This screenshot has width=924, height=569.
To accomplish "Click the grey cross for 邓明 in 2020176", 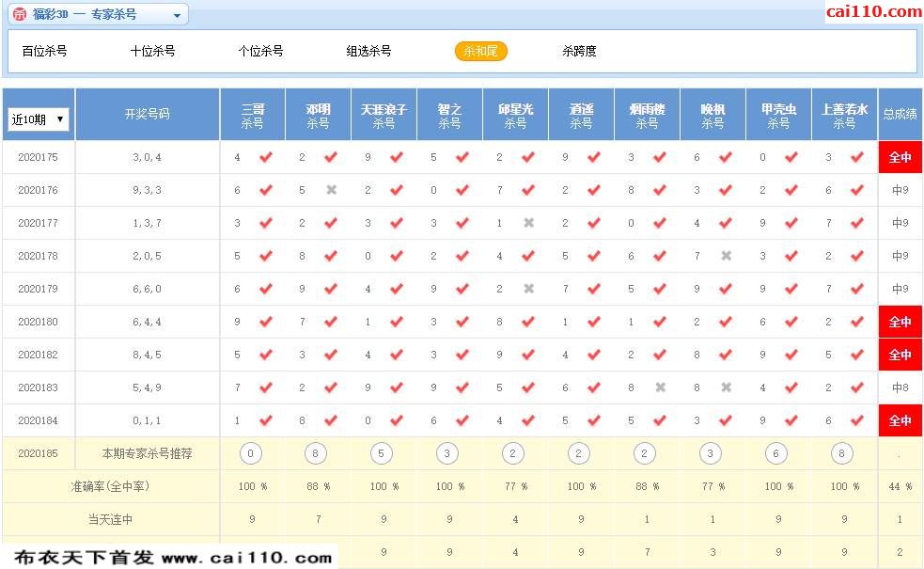I will tap(332, 190).
